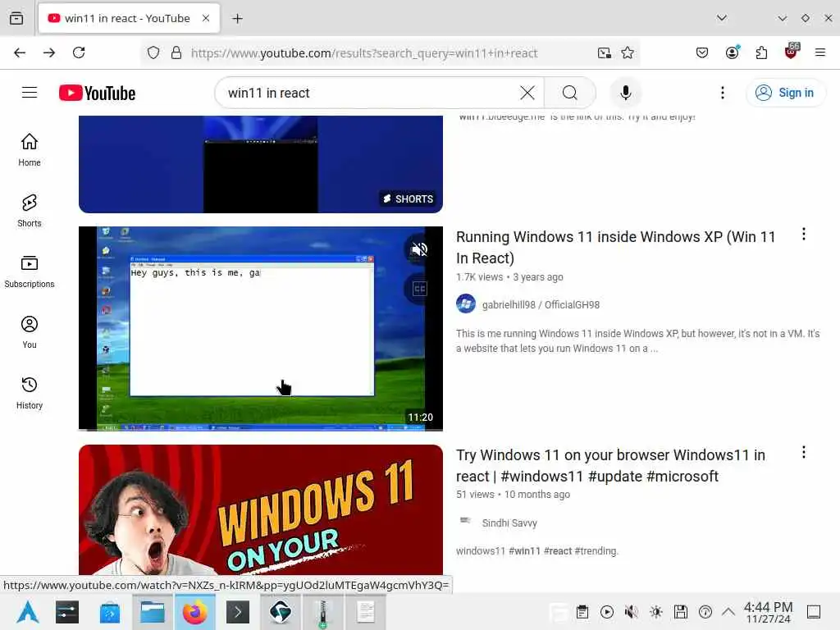The image size is (840, 630).
Task: Open Firefox View icon in tab bar
Action: click(16, 18)
